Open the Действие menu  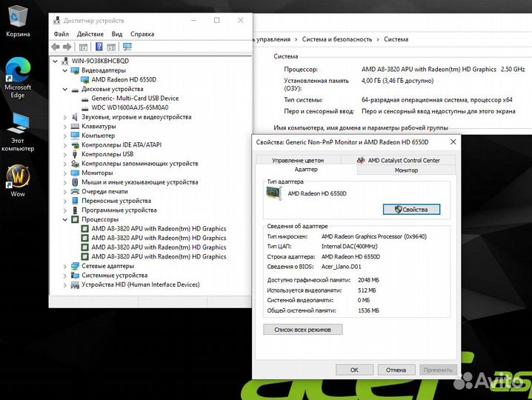point(90,34)
